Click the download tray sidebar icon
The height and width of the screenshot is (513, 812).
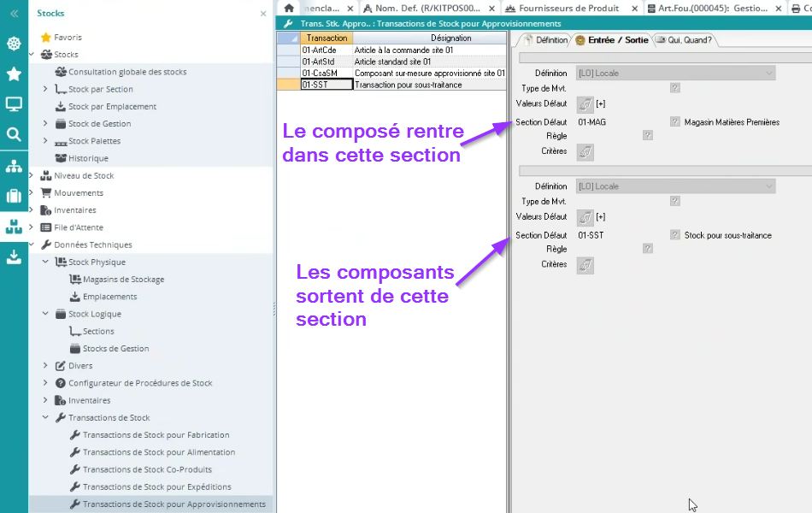(14, 256)
